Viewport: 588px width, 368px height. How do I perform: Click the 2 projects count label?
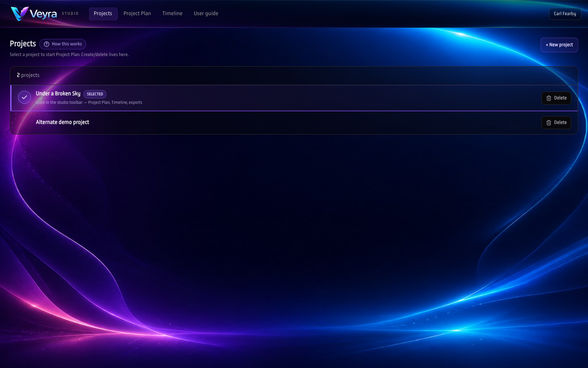(28, 75)
